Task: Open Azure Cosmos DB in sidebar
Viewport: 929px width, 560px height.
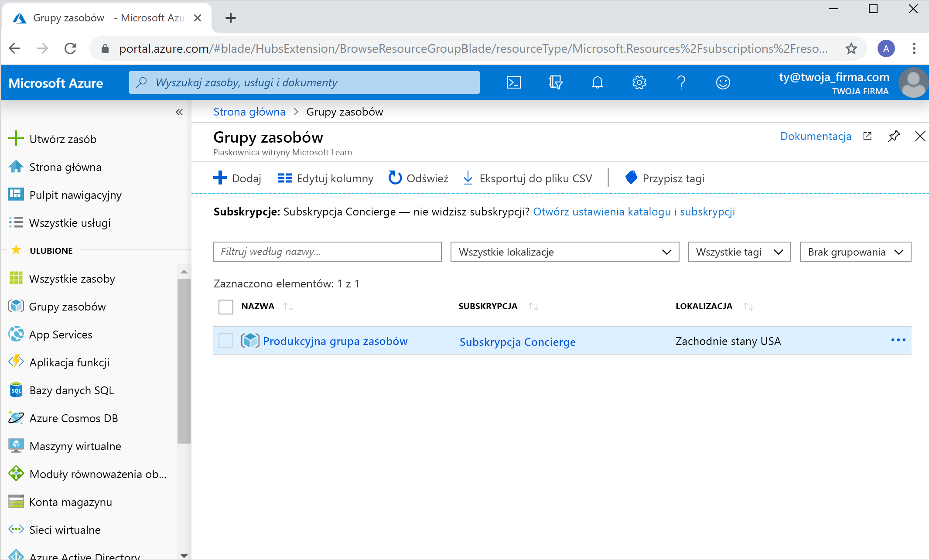Action: 63,418
